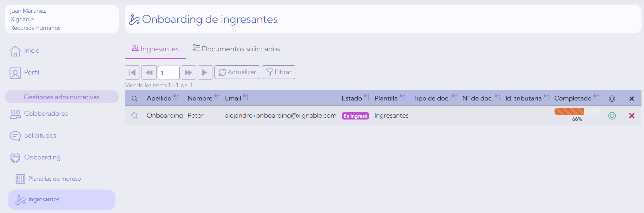Click the surname cell Onboarding

coord(165,115)
